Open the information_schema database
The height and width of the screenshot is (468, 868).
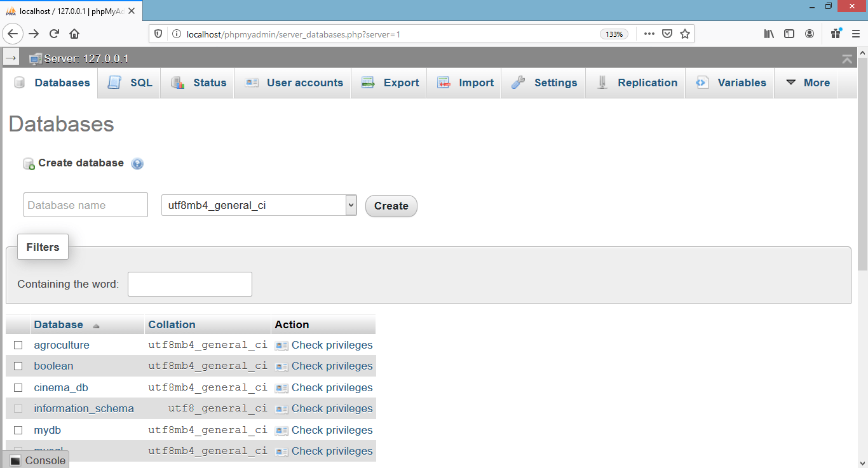(x=84, y=408)
